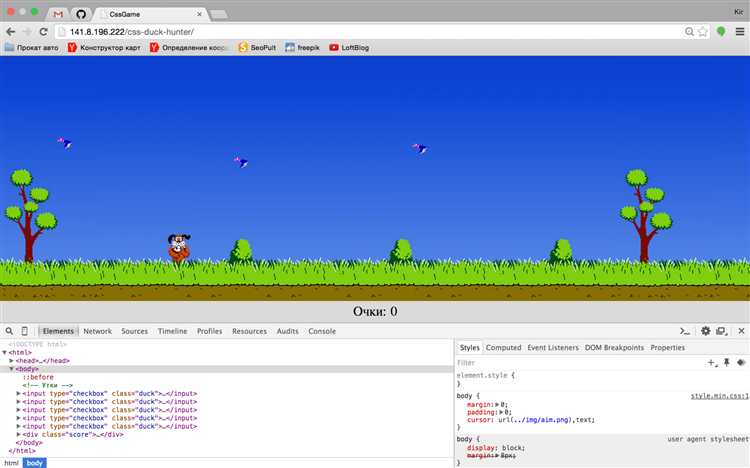Open the freepik bookmark
This screenshot has width=750, height=468.
coord(302,47)
